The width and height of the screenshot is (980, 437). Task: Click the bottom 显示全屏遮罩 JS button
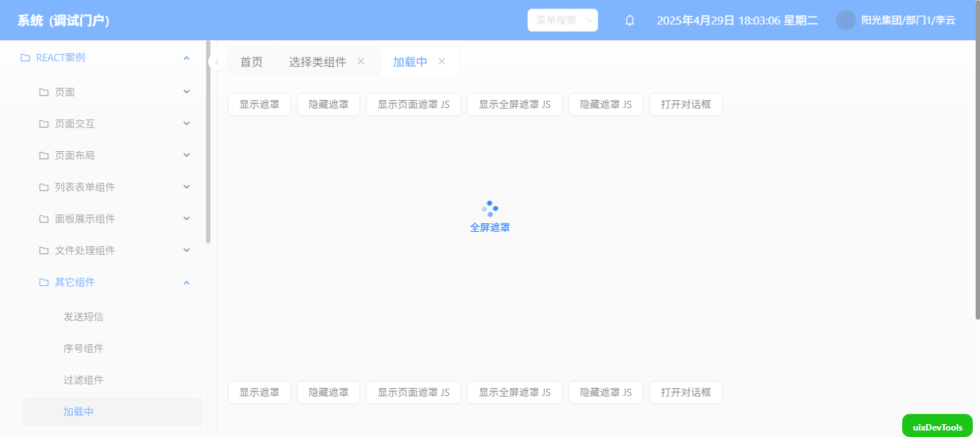pos(514,392)
